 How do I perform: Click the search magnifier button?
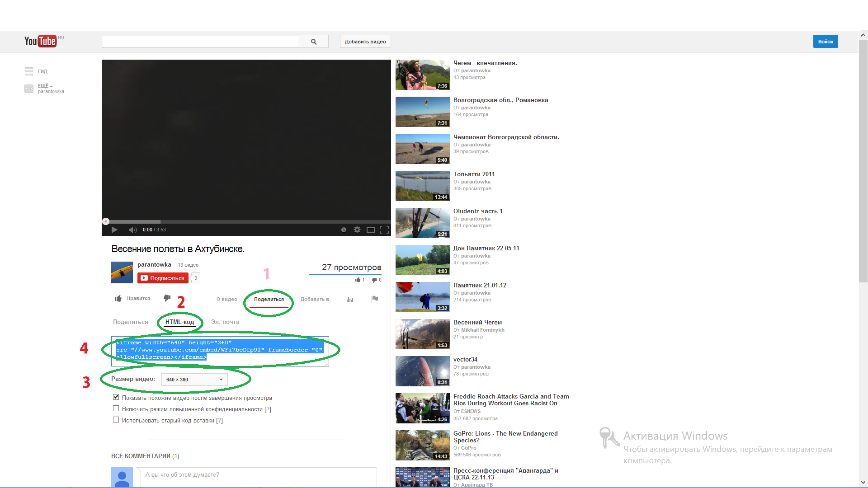click(314, 42)
